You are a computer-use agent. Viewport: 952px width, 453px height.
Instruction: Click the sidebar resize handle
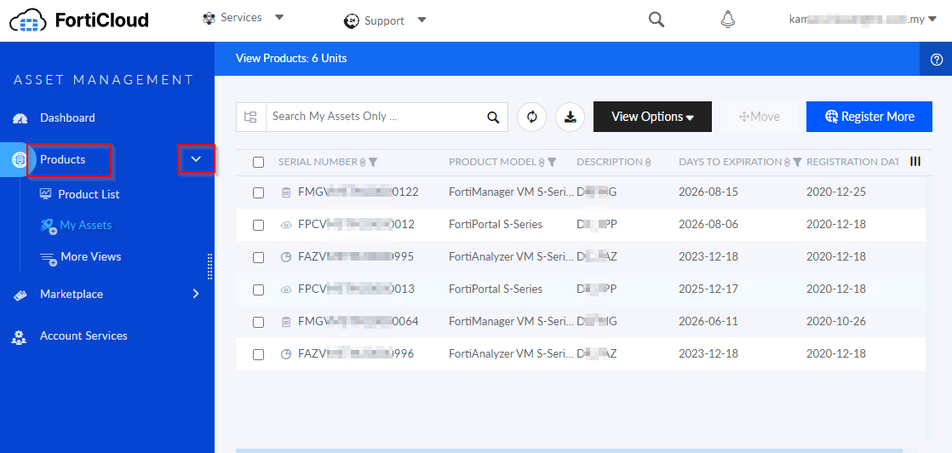pyautogui.click(x=210, y=266)
